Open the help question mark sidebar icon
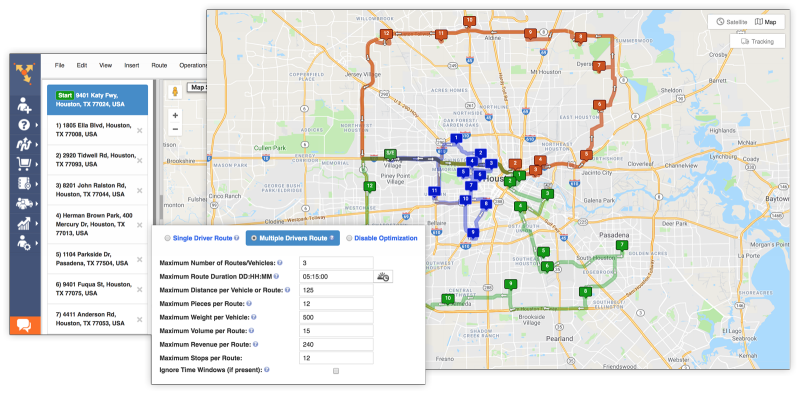The image size is (800, 398). (x=23, y=125)
